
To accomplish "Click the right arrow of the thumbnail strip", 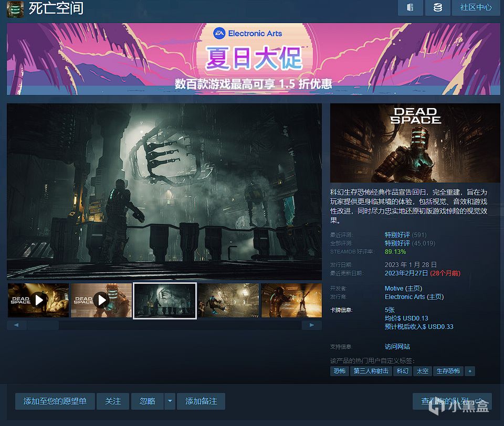I will 311,325.
